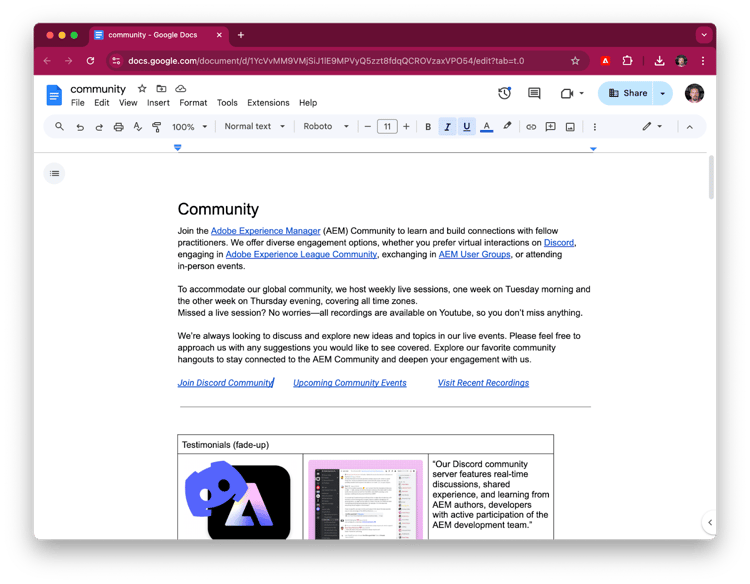Viewport: 750px width, 584px height.
Task: Open the highlight color pen
Action: tap(507, 126)
